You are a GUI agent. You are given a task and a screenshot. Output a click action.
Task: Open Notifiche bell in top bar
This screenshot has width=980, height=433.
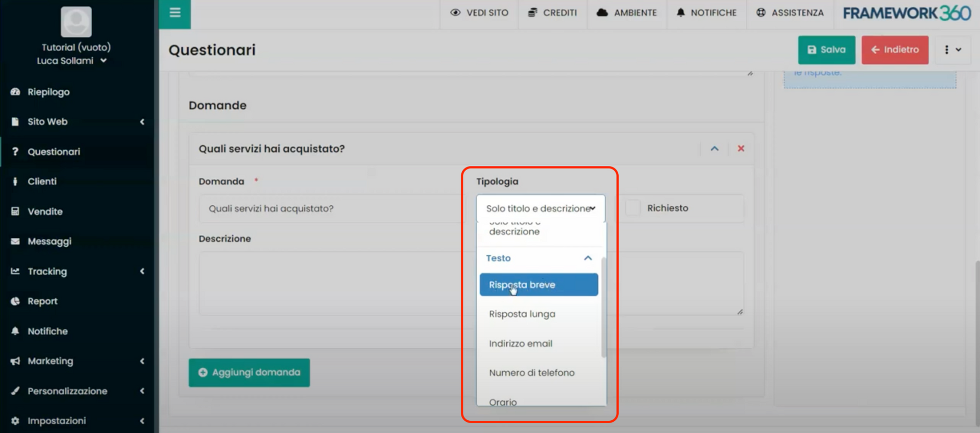(x=680, y=13)
